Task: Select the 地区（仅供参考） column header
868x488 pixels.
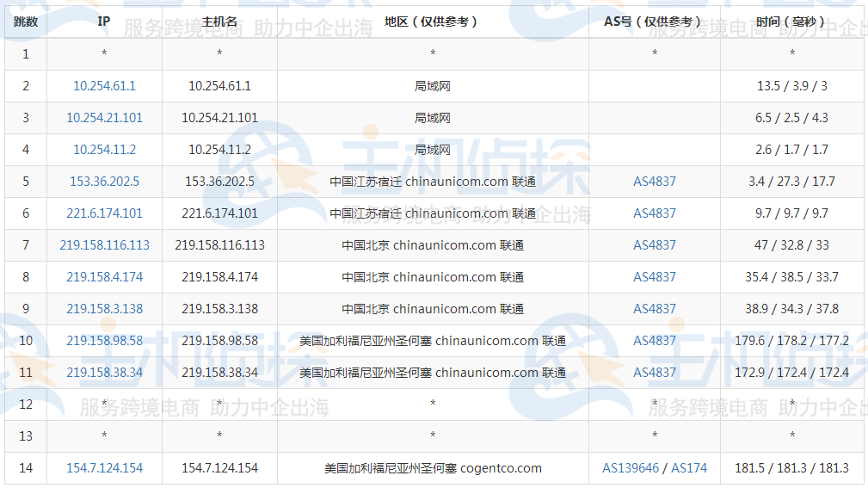Action: (x=433, y=22)
